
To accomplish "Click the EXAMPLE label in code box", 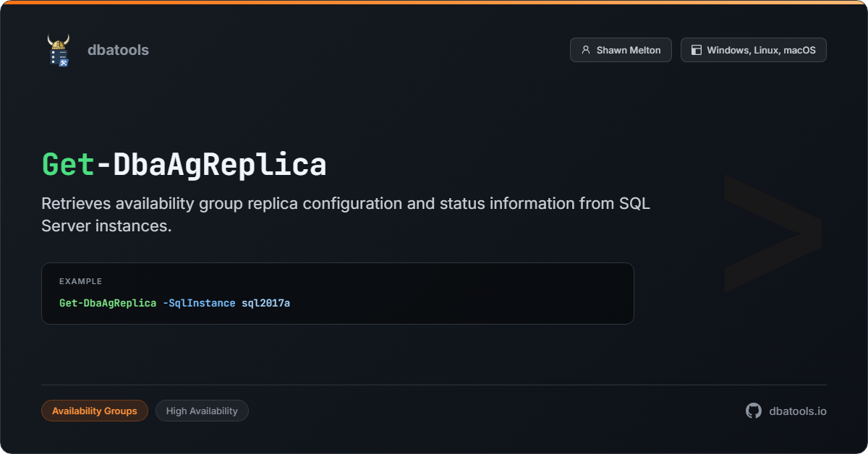I will pyautogui.click(x=80, y=281).
